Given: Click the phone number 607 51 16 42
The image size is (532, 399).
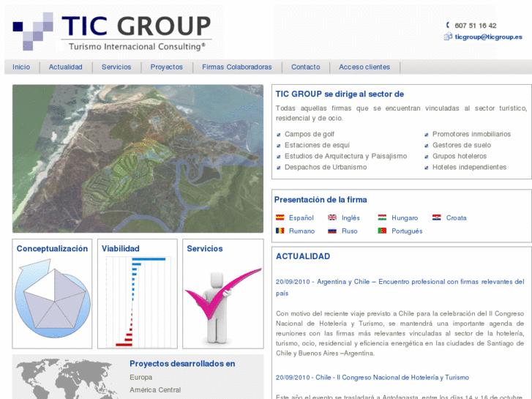Looking at the screenshot, I should point(476,26).
